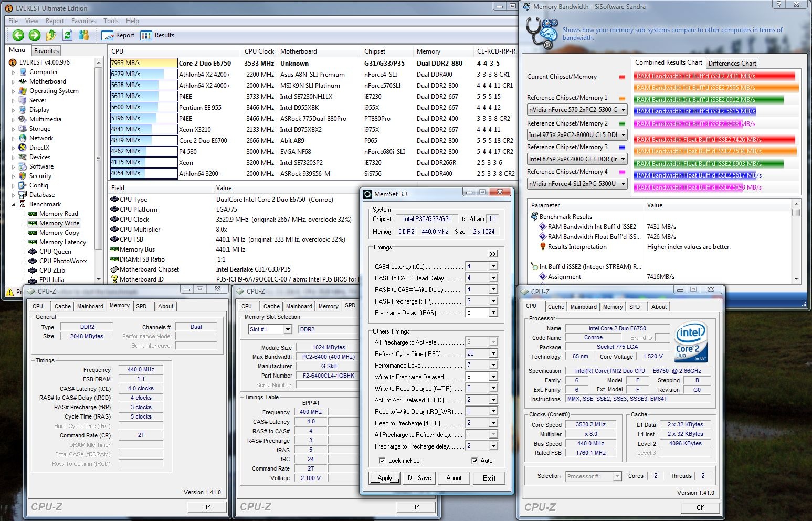Click the red Current Chipset/Memory color swatch

[x=622, y=77]
